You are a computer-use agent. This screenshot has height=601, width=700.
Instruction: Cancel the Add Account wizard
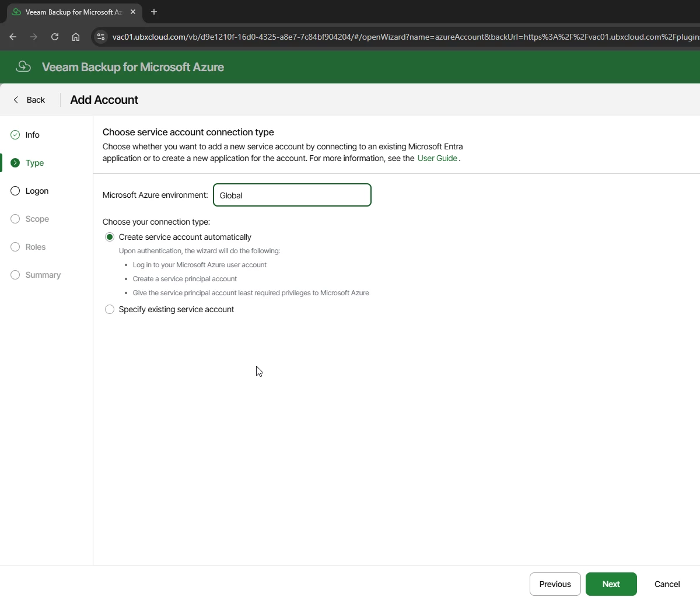point(667,584)
